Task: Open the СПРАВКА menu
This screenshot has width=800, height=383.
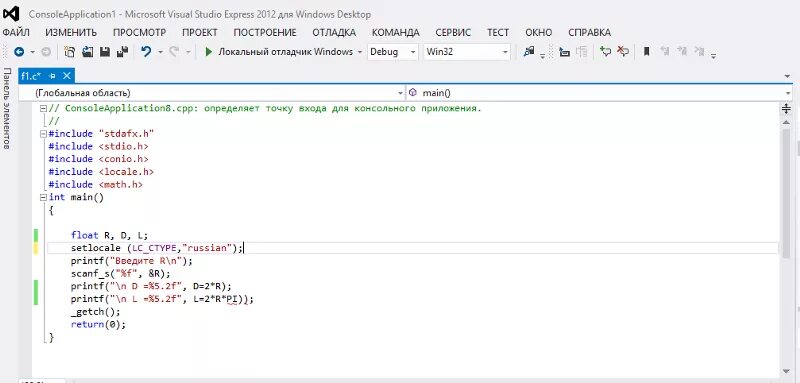Action: point(589,33)
